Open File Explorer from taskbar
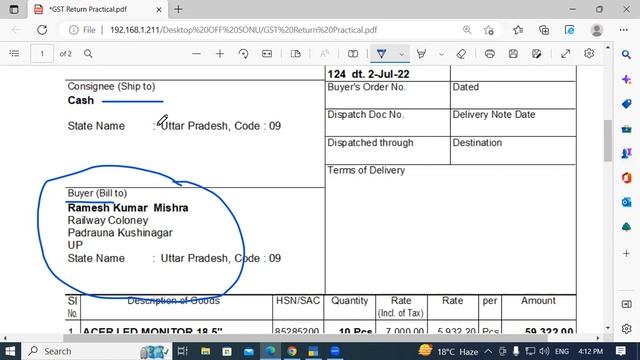Screen dimensions: 640x360 205,351
